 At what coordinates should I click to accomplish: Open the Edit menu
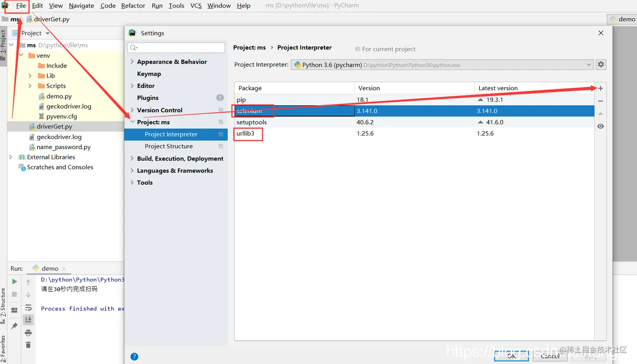point(37,5)
